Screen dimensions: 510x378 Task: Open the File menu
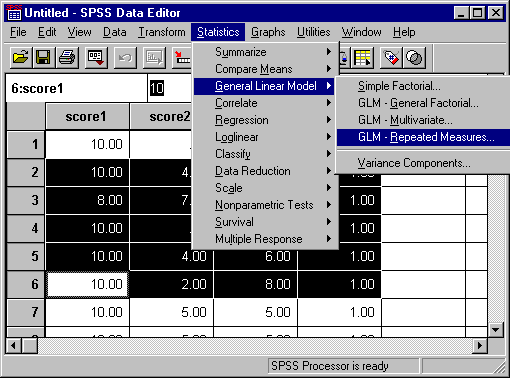[18, 32]
